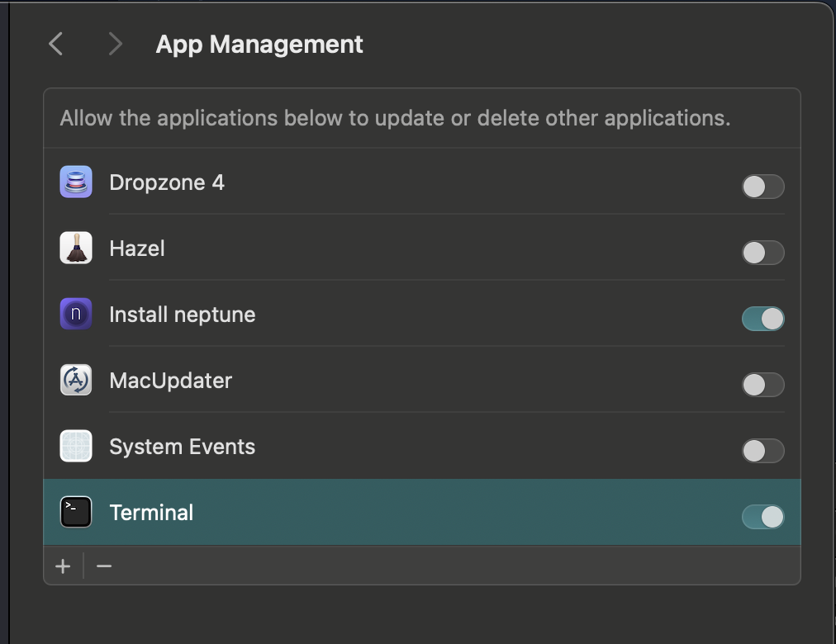Turn on the Hazel toggle

tap(762, 253)
